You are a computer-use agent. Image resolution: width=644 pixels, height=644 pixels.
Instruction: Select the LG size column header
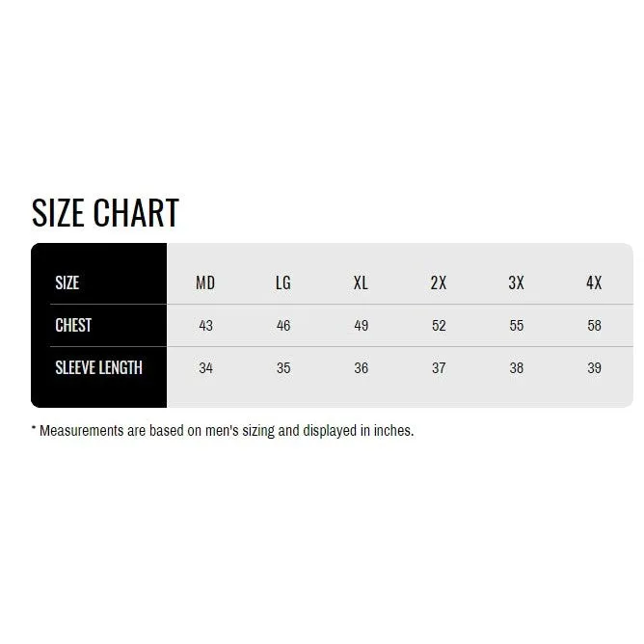tap(283, 282)
